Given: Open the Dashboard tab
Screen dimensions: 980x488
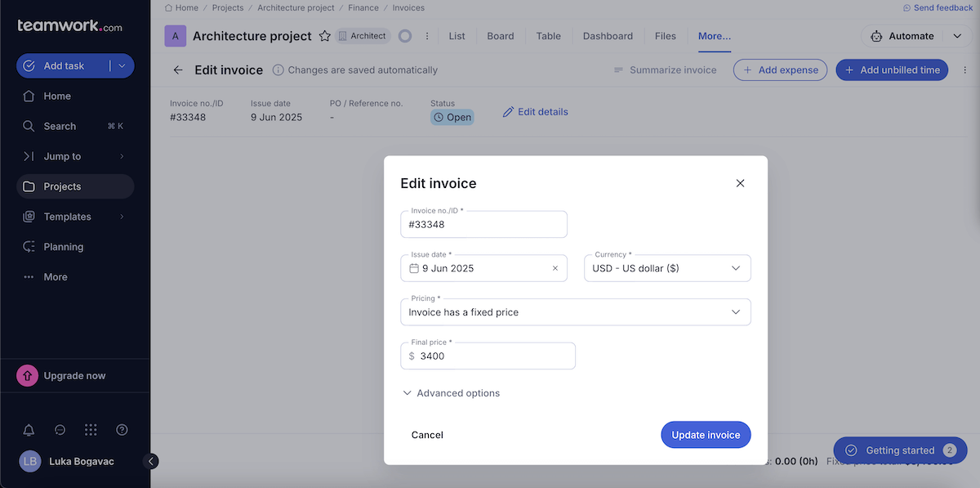Looking at the screenshot, I should pos(608,36).
